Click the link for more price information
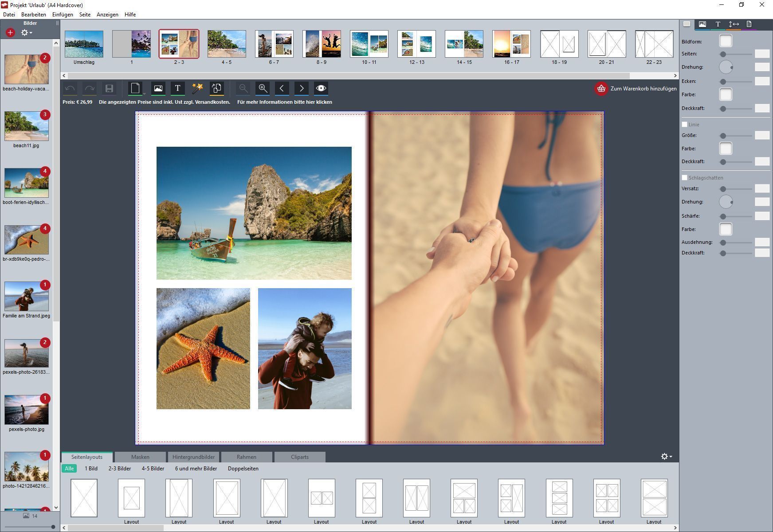Viewport: 773px width, 532px height. click(x=284, y=102)
